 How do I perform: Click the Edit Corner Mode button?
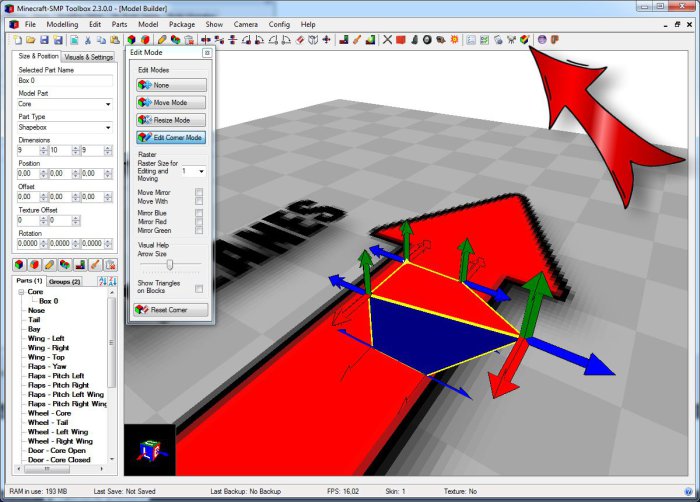pos(171,138)
